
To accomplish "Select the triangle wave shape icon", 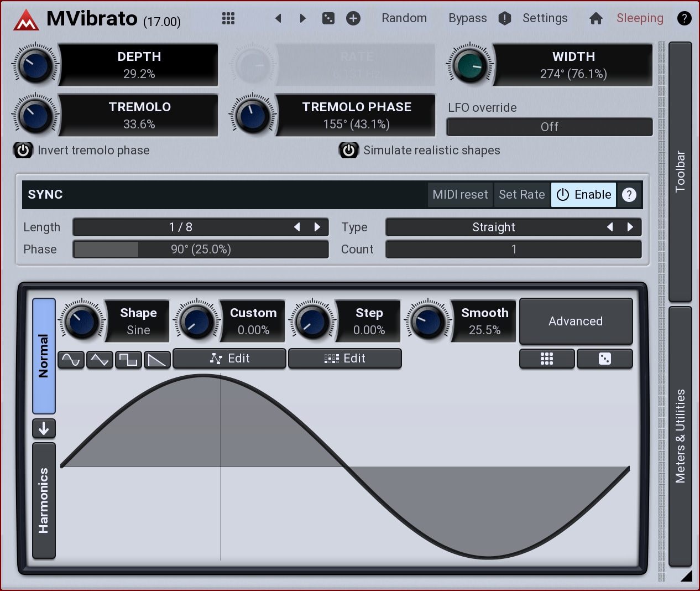I will click(100, 360).
